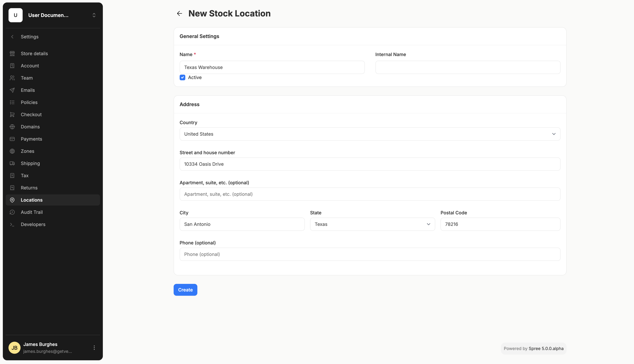Click the Developers terminal icon
Viewport: 634px width, 364px height.
click(x=12, y=224)
